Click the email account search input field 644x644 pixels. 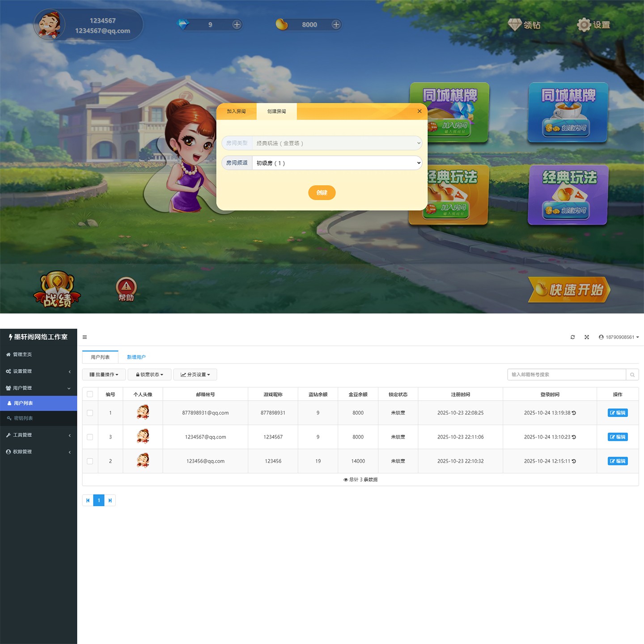click(x=566, y=375)
